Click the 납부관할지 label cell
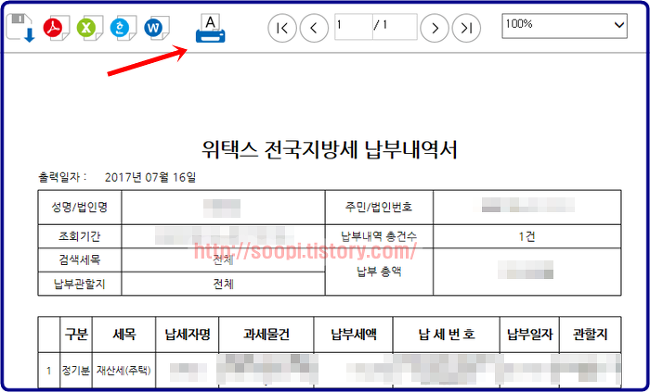650x392 pixels. [x=80, y=284]
